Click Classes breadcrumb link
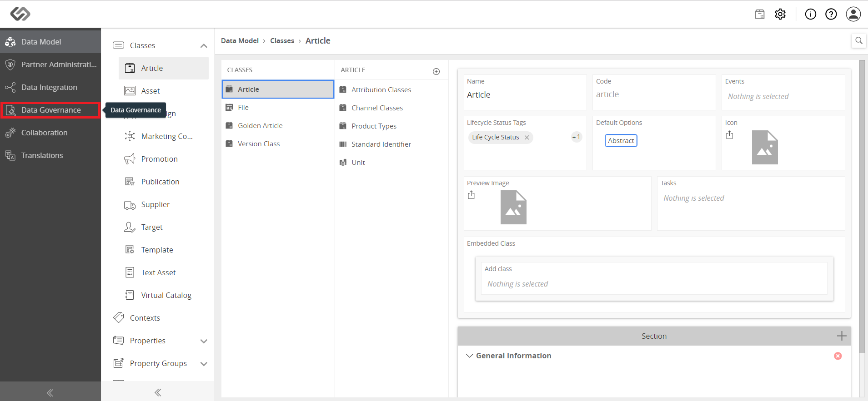The height and width of the screenshot is (401, 868). pos(282,41)
